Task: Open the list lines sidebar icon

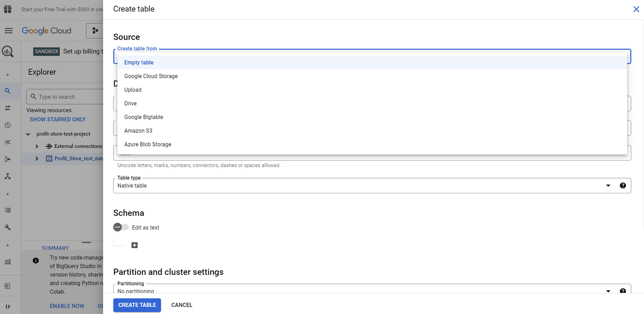Action: (x=8, y=210)
